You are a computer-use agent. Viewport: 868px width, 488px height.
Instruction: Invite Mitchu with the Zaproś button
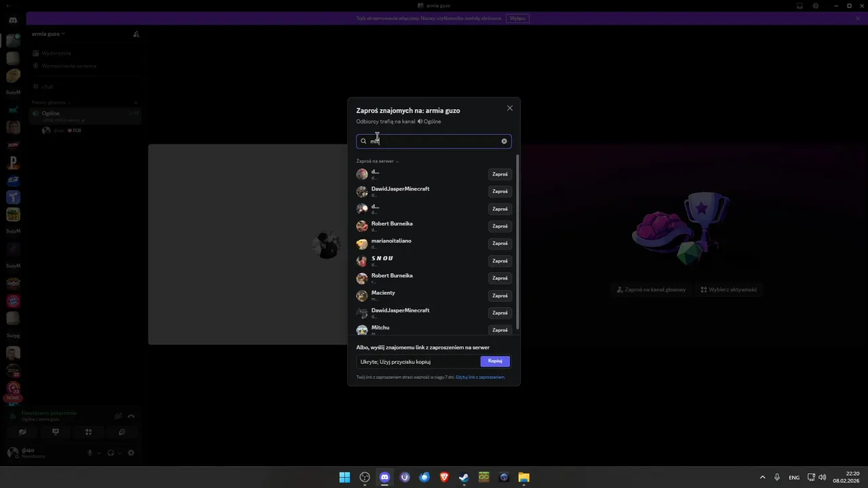(500, 330)
